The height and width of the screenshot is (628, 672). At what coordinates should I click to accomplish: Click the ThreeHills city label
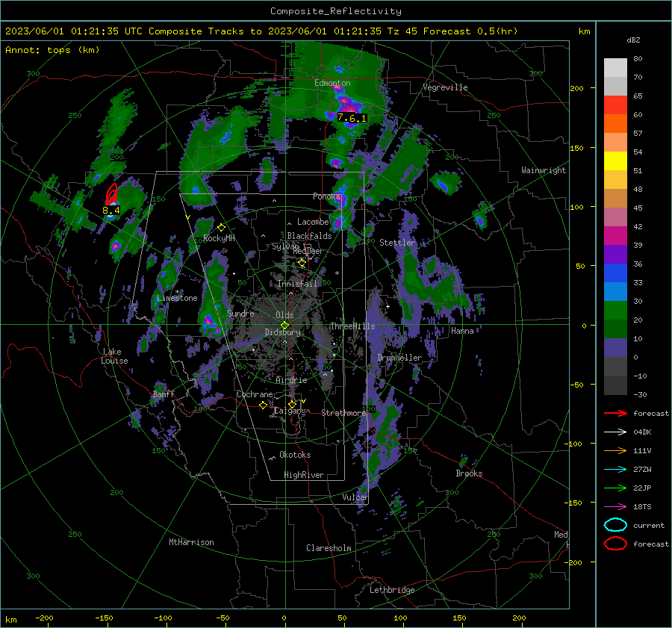tap(352, 326)
